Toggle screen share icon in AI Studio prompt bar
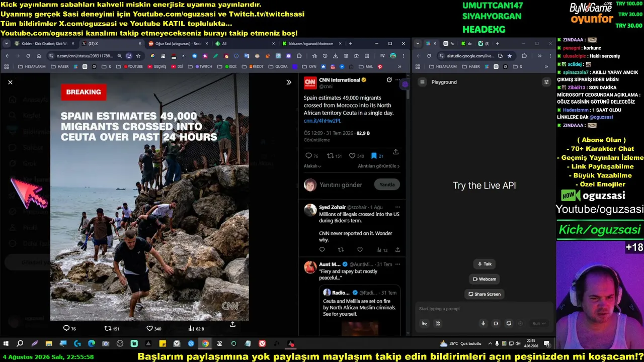 tap(509, 324)
